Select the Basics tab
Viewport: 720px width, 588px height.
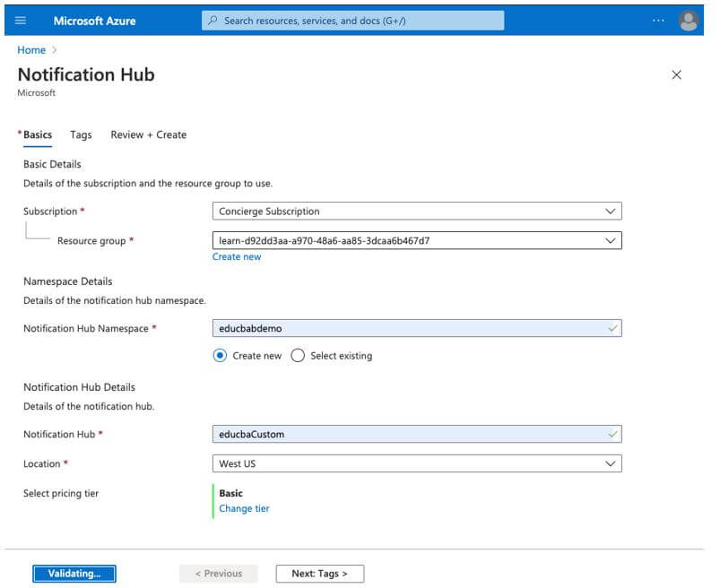[x=38, y=134]
